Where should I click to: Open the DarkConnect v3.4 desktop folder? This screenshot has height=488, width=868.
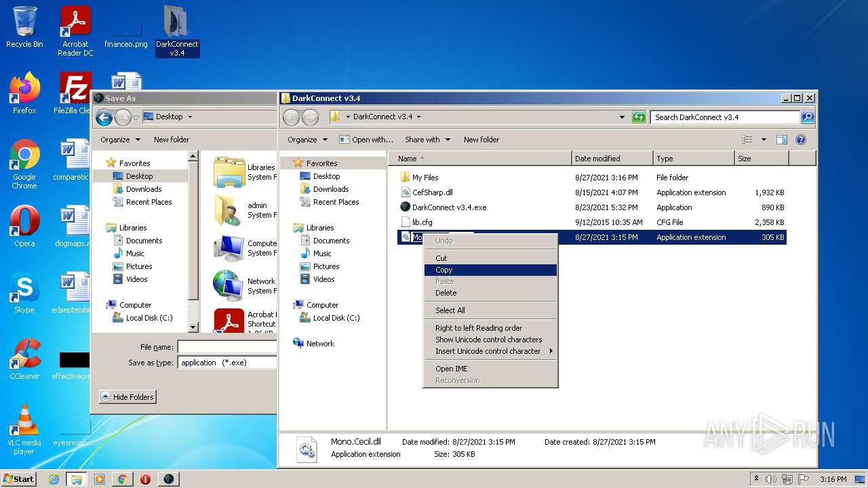[x=177, y=31]
